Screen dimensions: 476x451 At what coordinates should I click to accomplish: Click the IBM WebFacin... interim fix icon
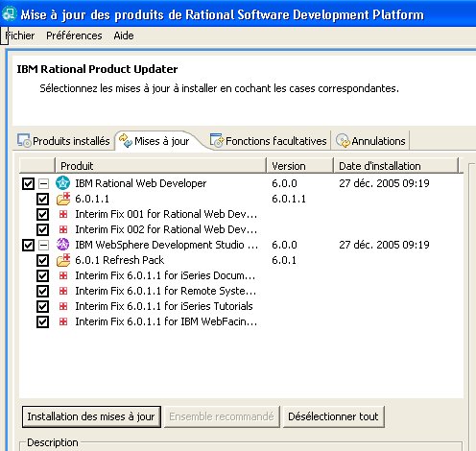(x=63, y=321)
